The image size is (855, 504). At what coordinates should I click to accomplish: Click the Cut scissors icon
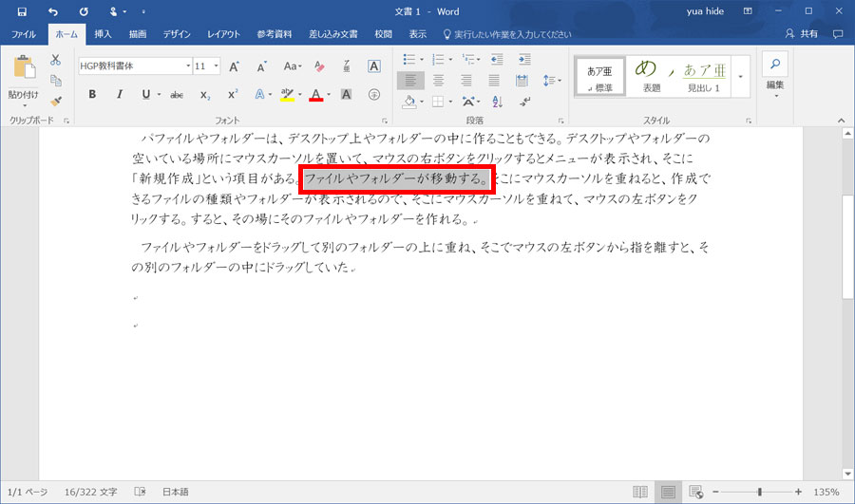click(x=56, y=60)
